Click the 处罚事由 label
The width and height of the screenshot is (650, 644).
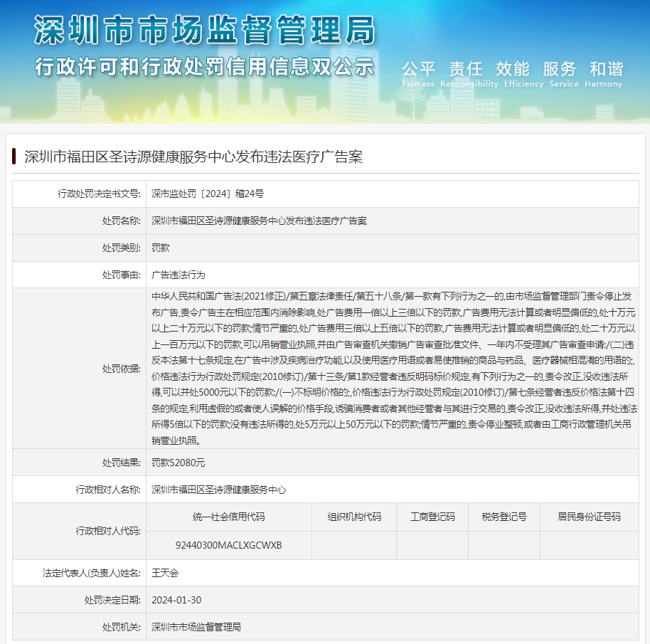[122, 275]
